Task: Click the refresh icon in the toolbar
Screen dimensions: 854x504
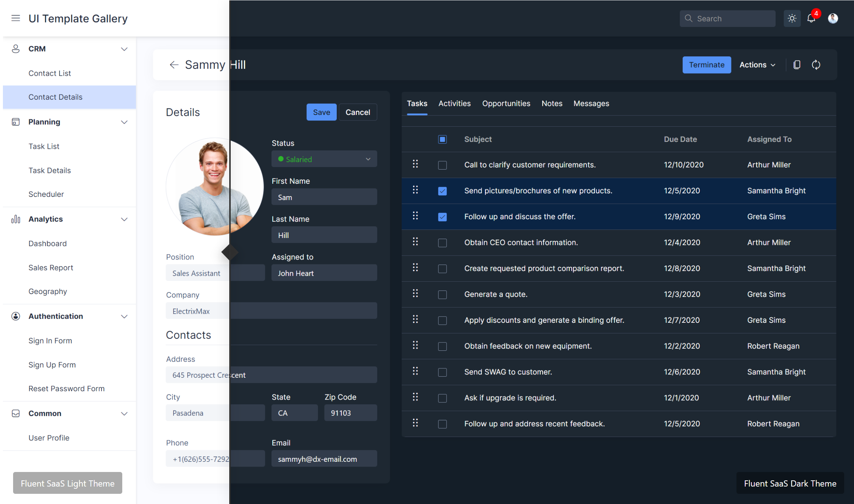Action: [x=816, y=65]
